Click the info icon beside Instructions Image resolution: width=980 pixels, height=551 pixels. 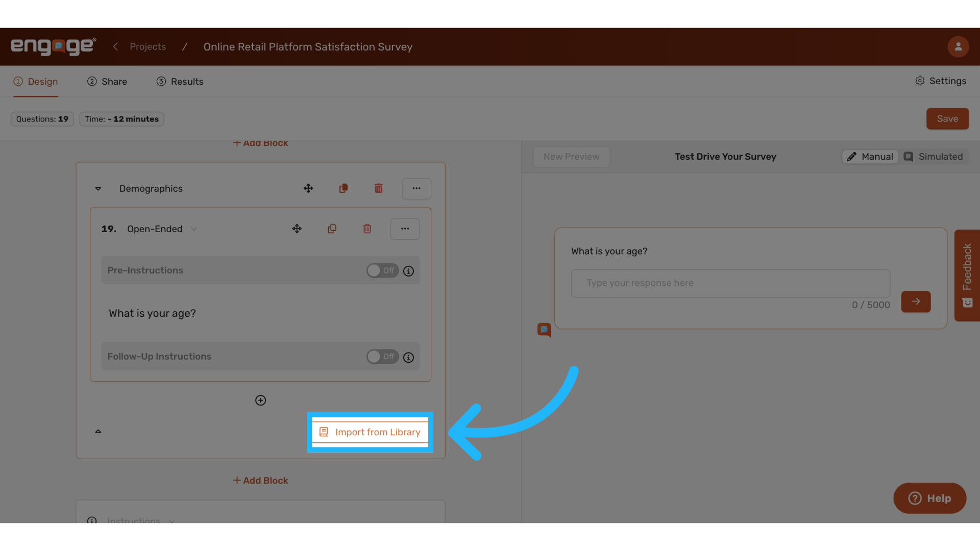92,520
